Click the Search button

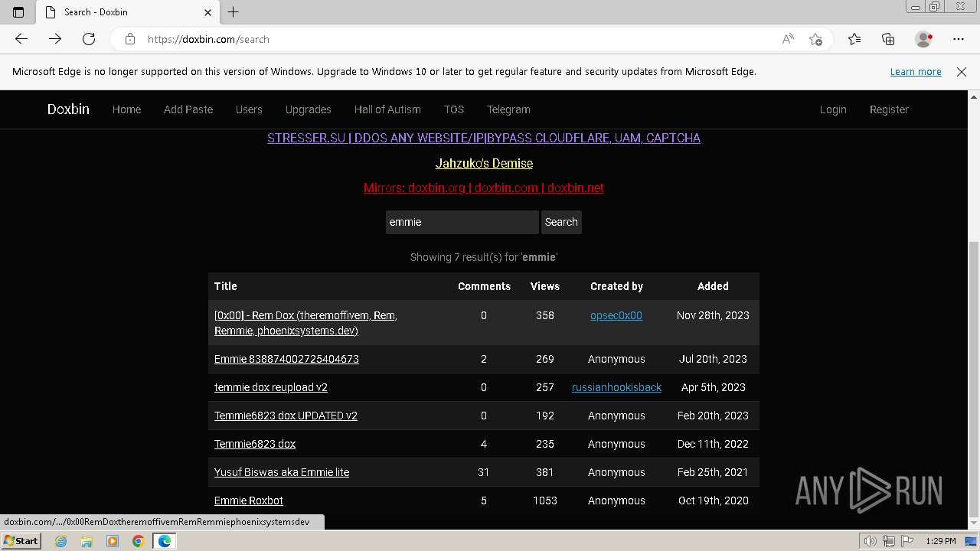[x=561, y=222]
